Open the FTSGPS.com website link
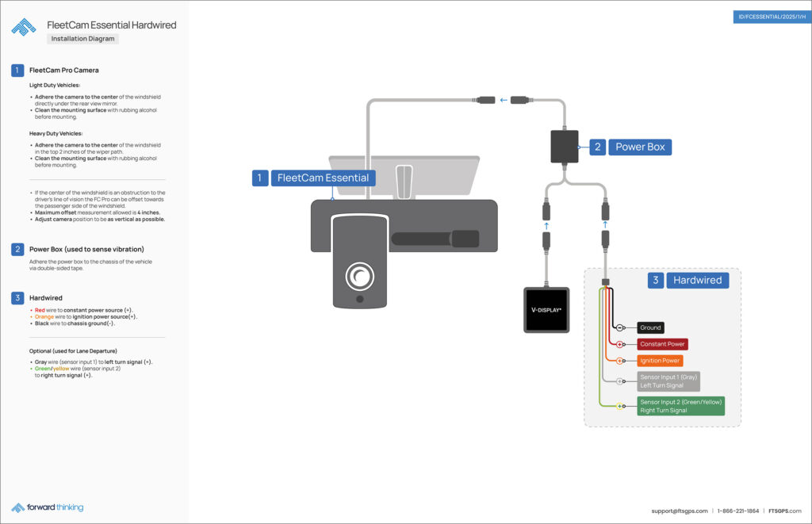Image resolution: width=812 pixels, height=524 pixels. (784, 511)
